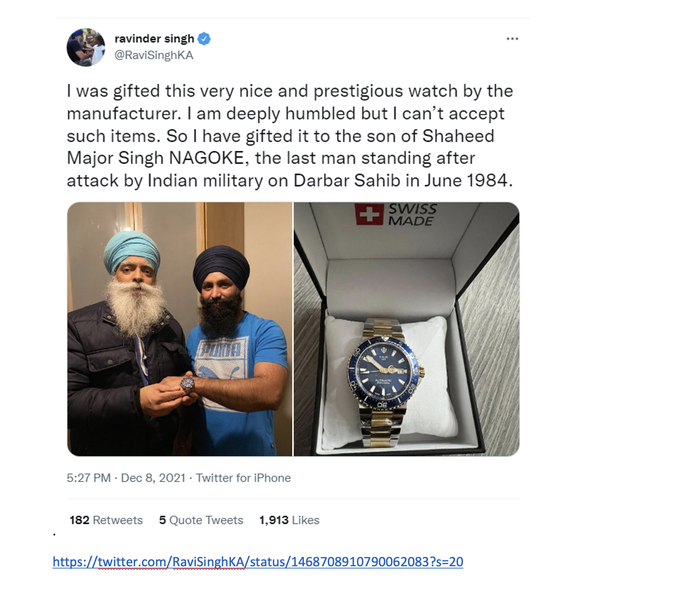Image resolution: width=700 pixels, height=594 pixels.
Task: View the 182 Retweets list
Action: (106, 520)
